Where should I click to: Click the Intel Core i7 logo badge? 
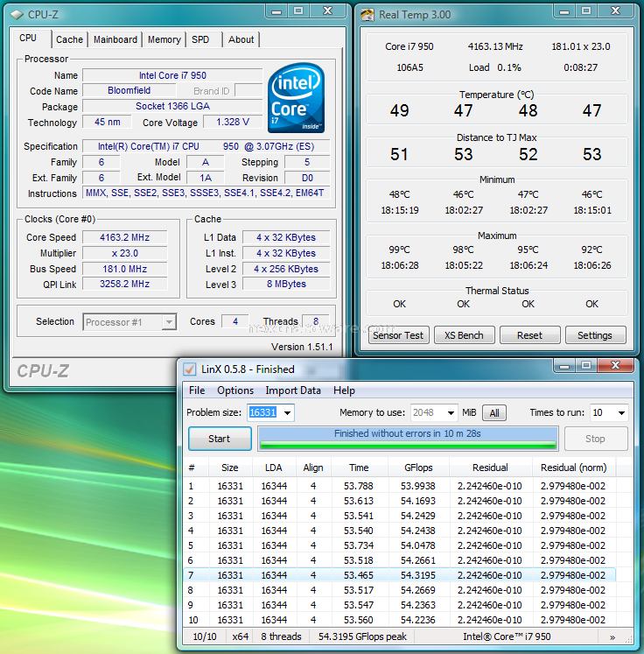(296, 97)
